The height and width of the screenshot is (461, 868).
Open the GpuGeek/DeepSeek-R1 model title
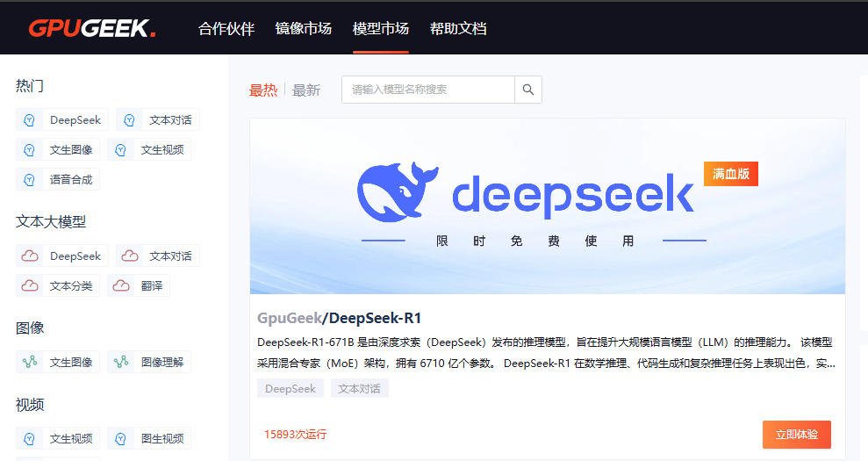pyautogui.click(x=340, y=318)
